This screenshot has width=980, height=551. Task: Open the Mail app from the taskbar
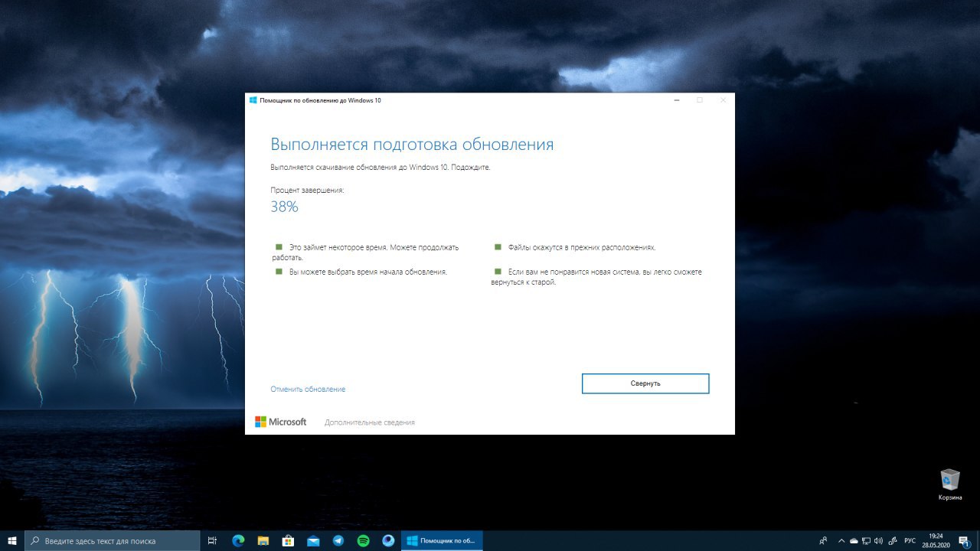tap(313, 540)
